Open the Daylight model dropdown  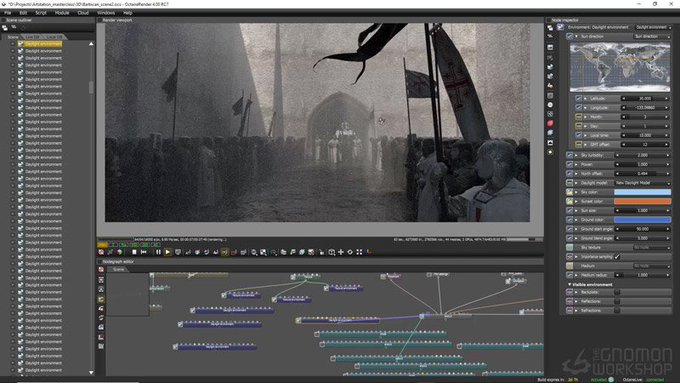pyautogui.click(x=643, y=183)
